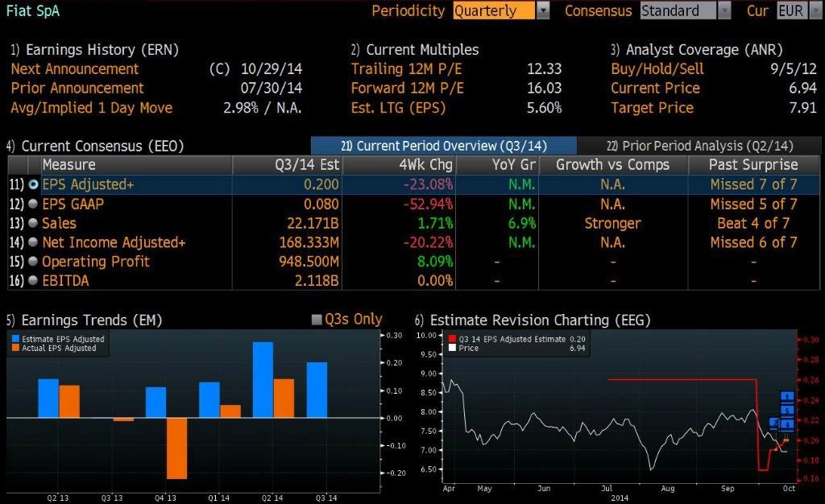The height and width of the screenshot is (504, 825).
Task: Open Current Consensus (EEO) section
Action: [95, 146]
